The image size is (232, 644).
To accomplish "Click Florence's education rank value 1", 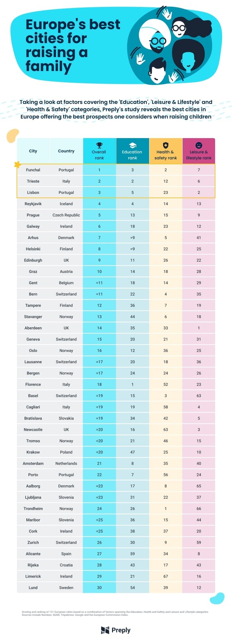I will pos(133,384).
